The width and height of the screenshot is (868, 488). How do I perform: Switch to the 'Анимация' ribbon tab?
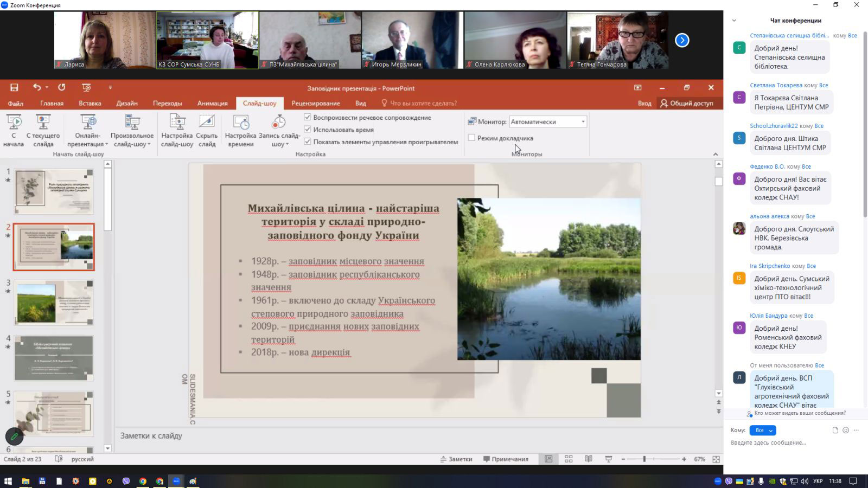click(212, 103)
